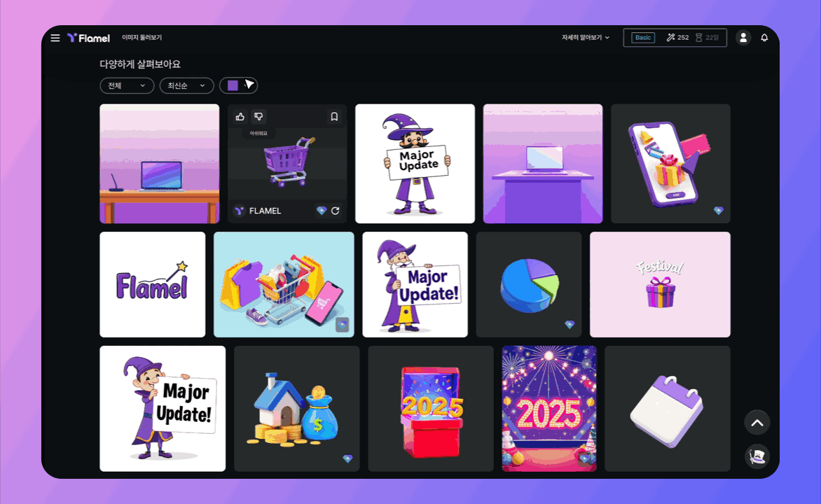The width and height of the screenshot is (821, 504).
Task: Open the hamburger menu
Action: [x=55, y=38]
